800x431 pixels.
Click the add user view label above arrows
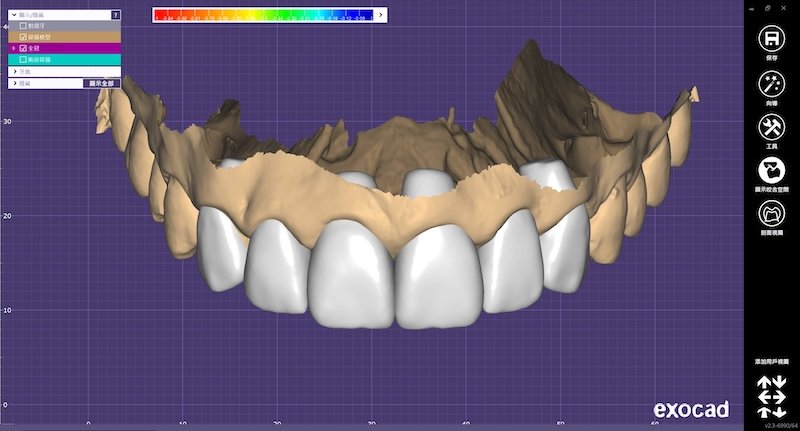click(x=771, y=362)
